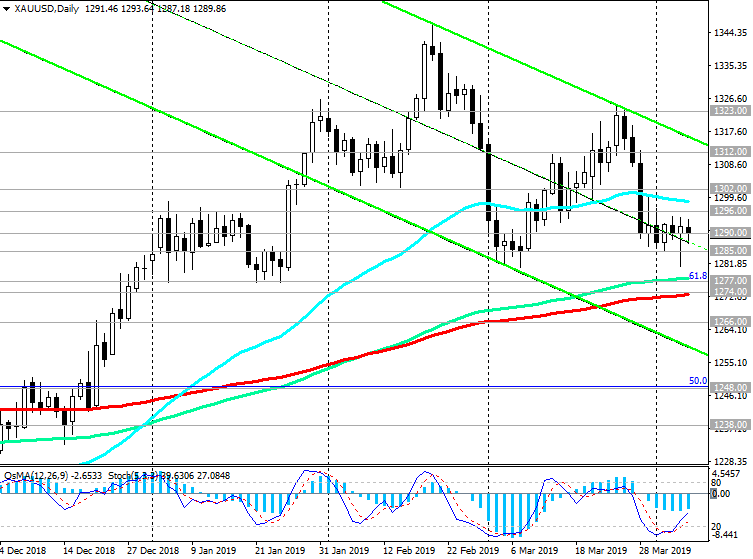Click the 28 Mar 2019 date label
Viewport: 753px width, 559px height.
pyautogui.click(x=665, y=550)
